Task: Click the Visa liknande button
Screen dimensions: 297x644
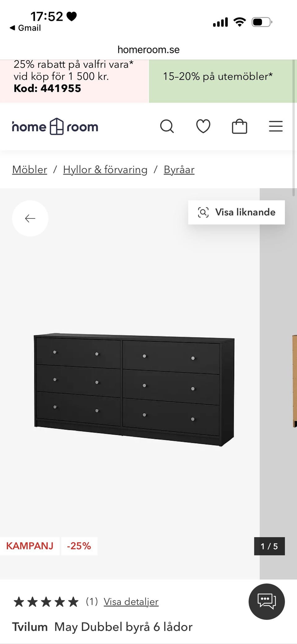Action: [x=236, y=212]
